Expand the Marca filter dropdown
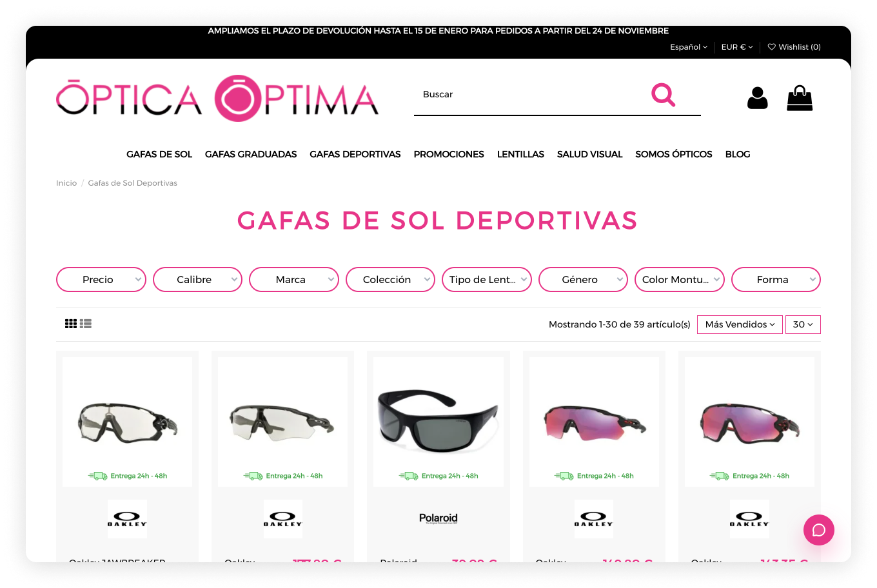Screen dimensions: 877x588 (294, 280)
